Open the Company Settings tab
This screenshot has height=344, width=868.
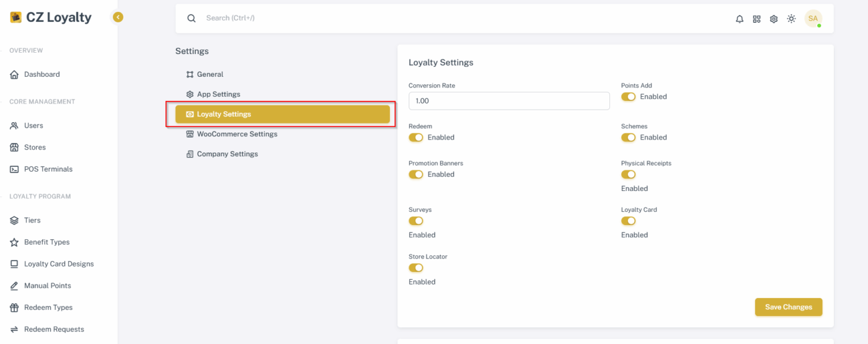(282, 154)
